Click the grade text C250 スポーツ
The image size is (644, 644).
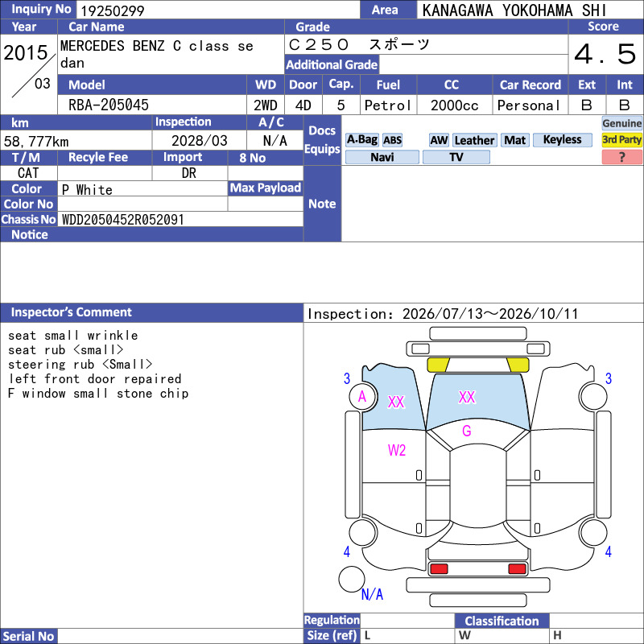(359, 44)
